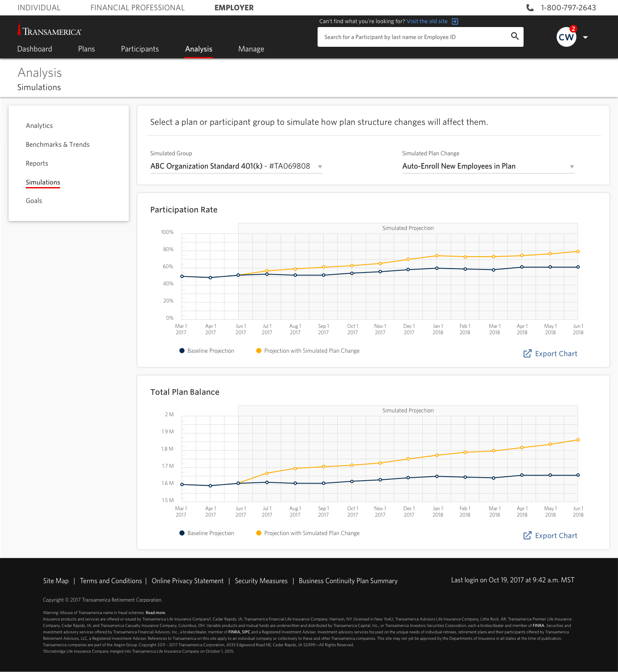
Task: Click the phone number 1-800-797-2643
Action: point(568,8)
